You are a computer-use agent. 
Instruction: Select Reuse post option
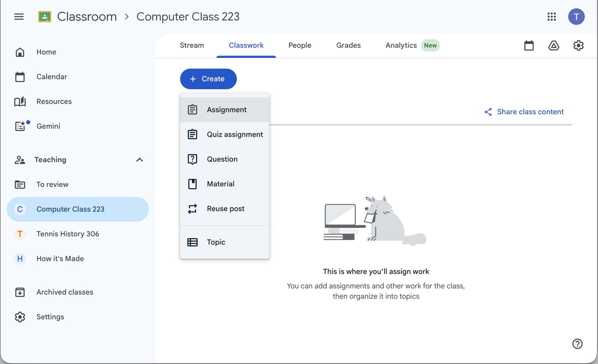[225, 209]
